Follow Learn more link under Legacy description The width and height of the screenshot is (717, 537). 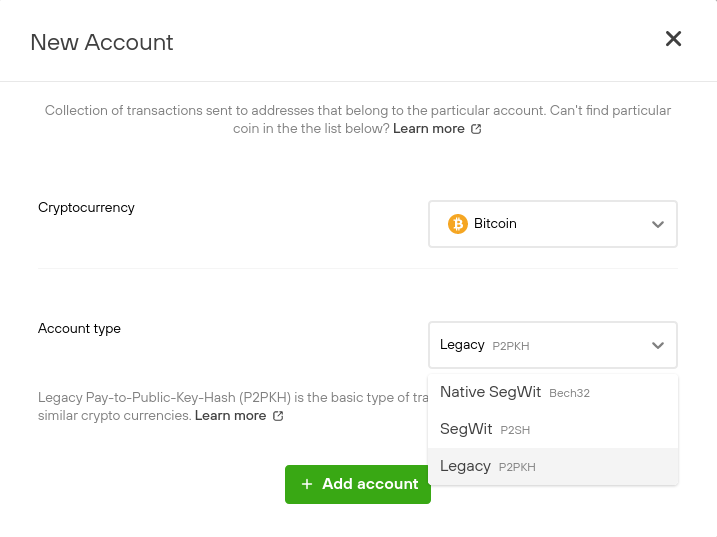(x=230, y=415)
